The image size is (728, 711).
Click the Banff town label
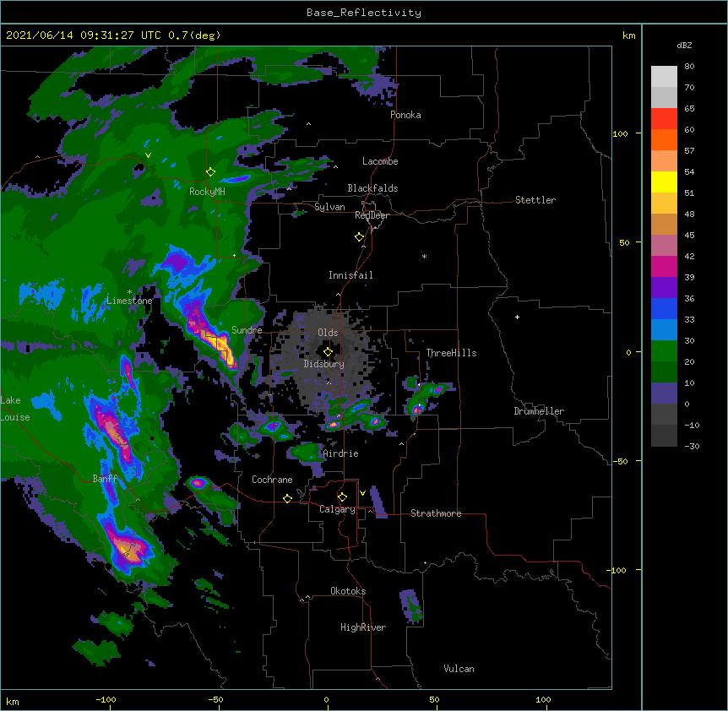105,479
